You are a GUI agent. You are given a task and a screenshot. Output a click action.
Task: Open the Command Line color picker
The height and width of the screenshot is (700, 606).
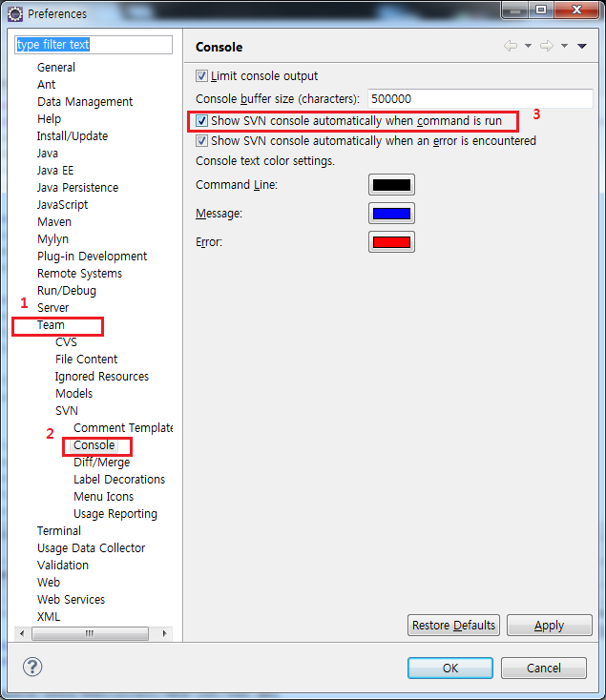(x=391, y=185)
